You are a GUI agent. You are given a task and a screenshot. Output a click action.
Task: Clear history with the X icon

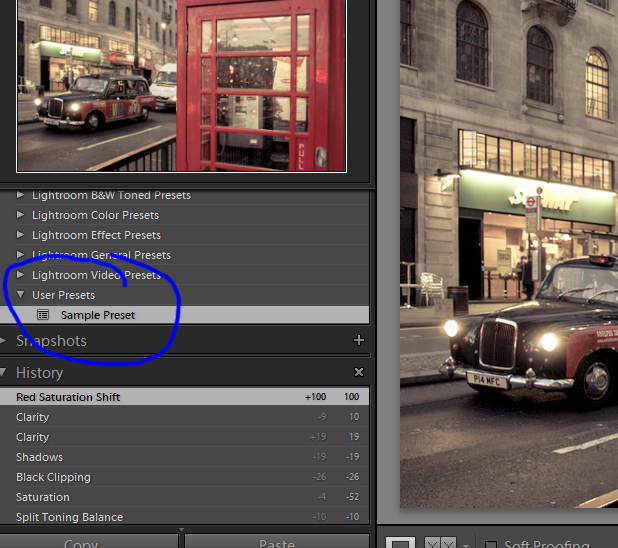359,373
